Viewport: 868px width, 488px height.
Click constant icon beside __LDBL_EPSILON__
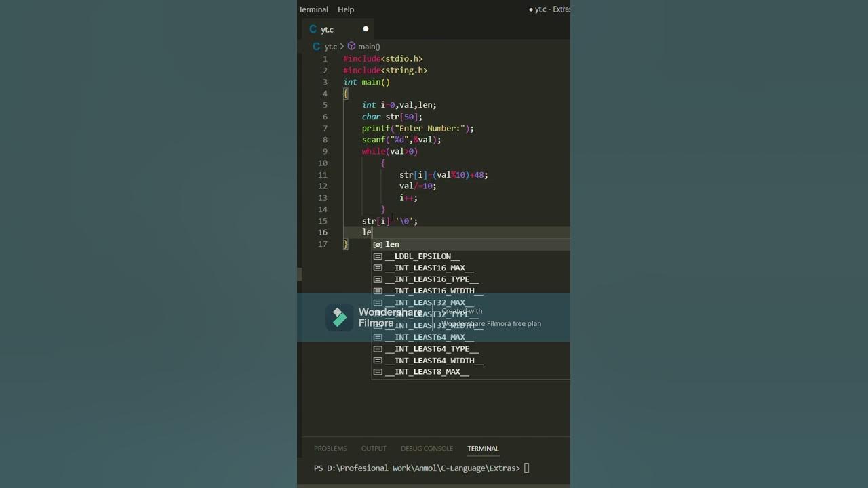(378, 256)
